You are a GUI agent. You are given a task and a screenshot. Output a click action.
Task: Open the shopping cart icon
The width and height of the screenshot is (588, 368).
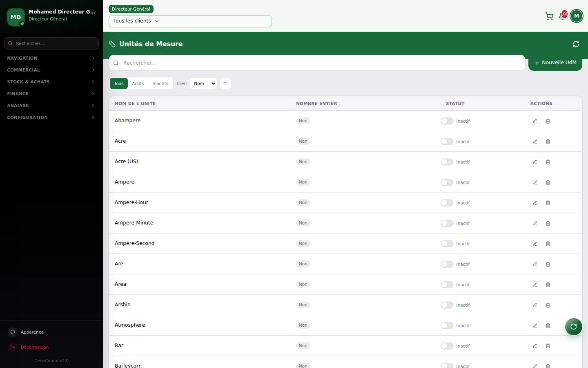pos(549,16)
